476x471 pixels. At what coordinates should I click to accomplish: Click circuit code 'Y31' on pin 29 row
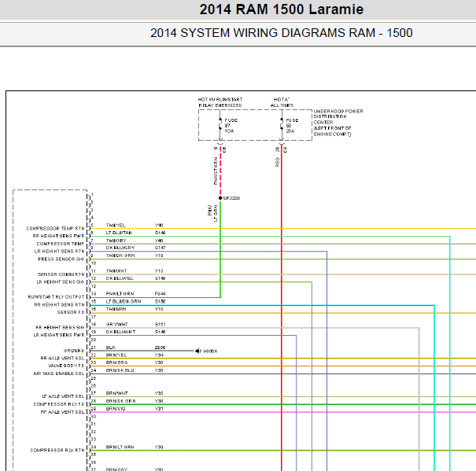(159, 408)
